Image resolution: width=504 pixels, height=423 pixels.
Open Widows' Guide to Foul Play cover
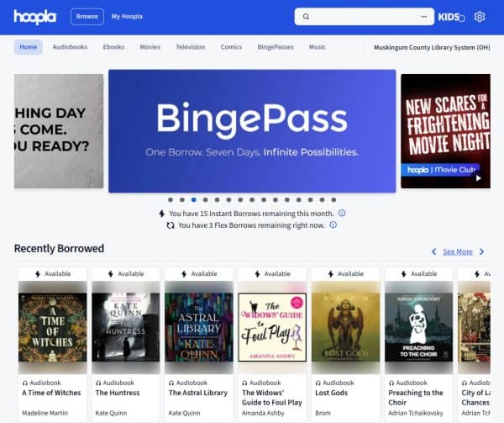pyautogui.click(x=272, y=327)
